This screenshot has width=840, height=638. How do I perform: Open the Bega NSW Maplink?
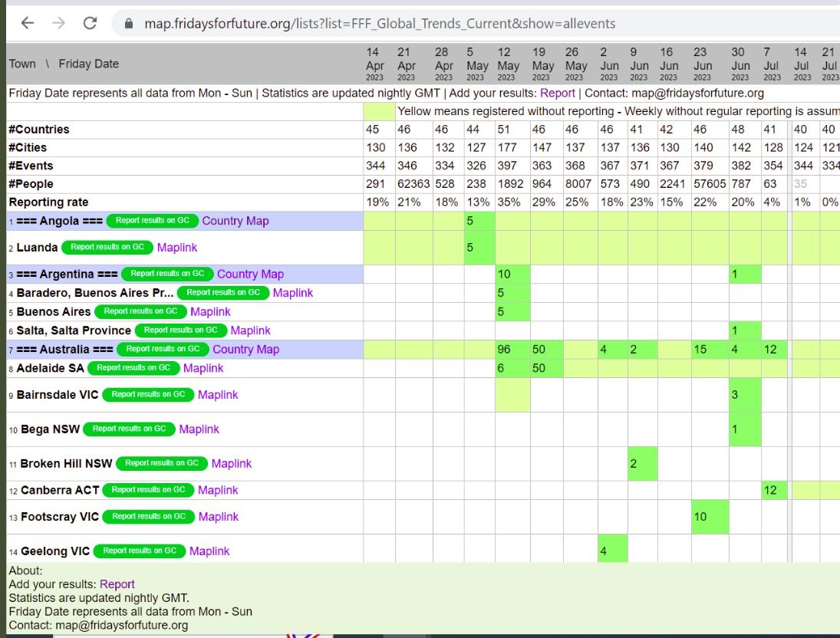click(x=199, y=429)
